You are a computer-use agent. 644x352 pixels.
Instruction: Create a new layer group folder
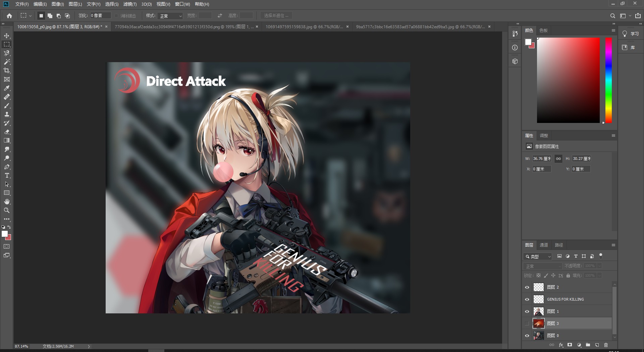(588, 345)
